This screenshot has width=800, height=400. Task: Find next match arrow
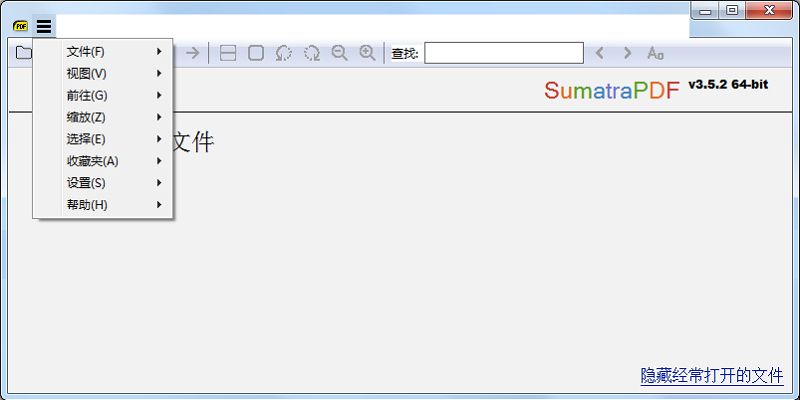click(627, 53)
